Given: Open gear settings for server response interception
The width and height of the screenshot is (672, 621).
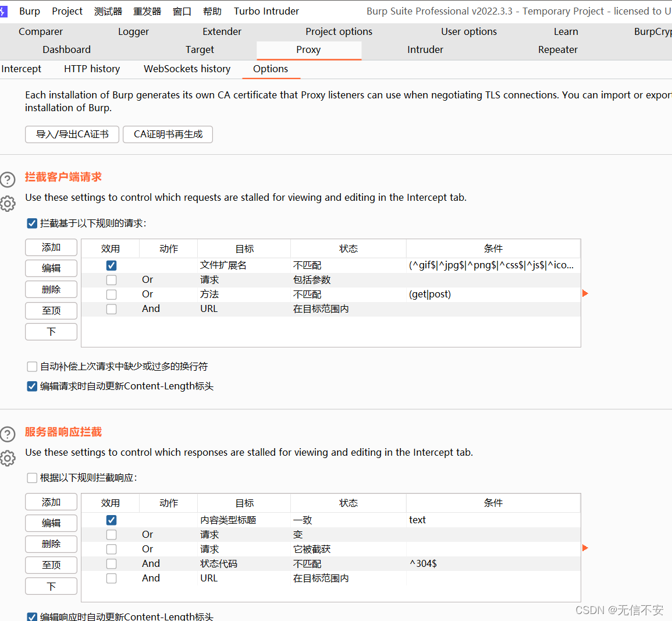Looking at the screenshot, I should point(8,458).
